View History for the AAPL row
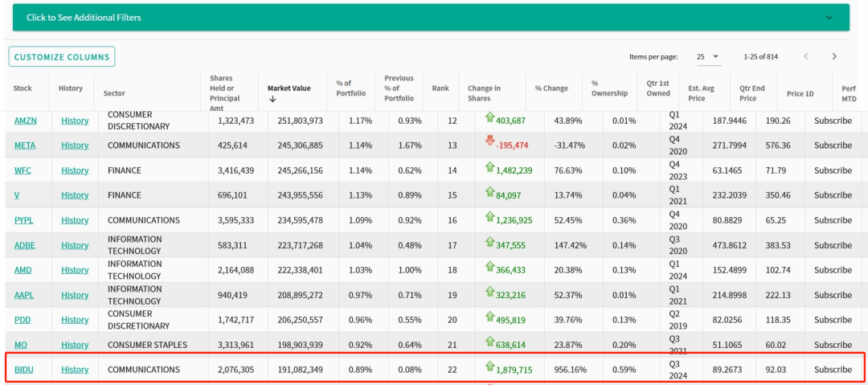The height and width of the screenshot is (385, 868). pos(75,295)
